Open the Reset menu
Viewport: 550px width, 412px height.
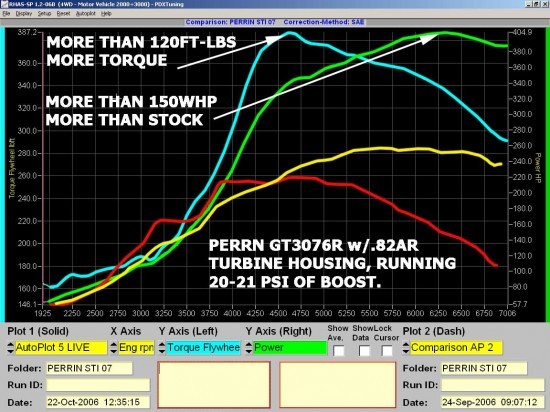point(63,13)
